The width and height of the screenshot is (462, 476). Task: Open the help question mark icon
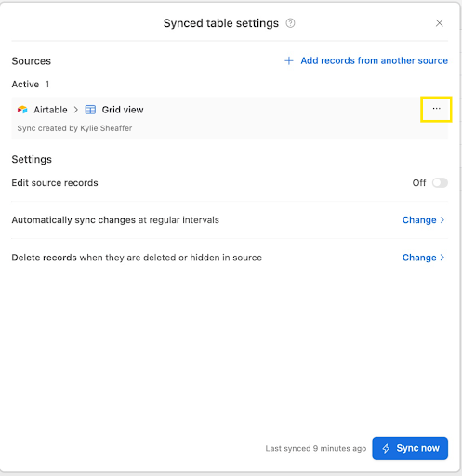tap(290, 23)
